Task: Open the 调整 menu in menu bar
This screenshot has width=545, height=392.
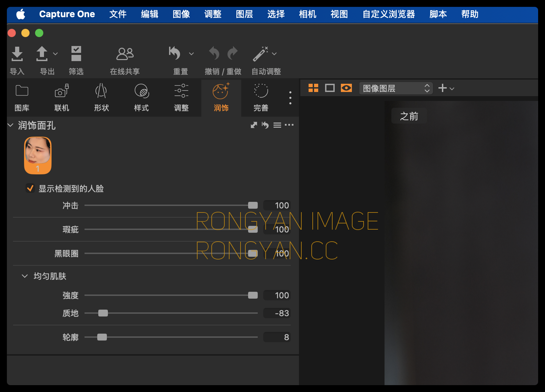Action: 213,14
